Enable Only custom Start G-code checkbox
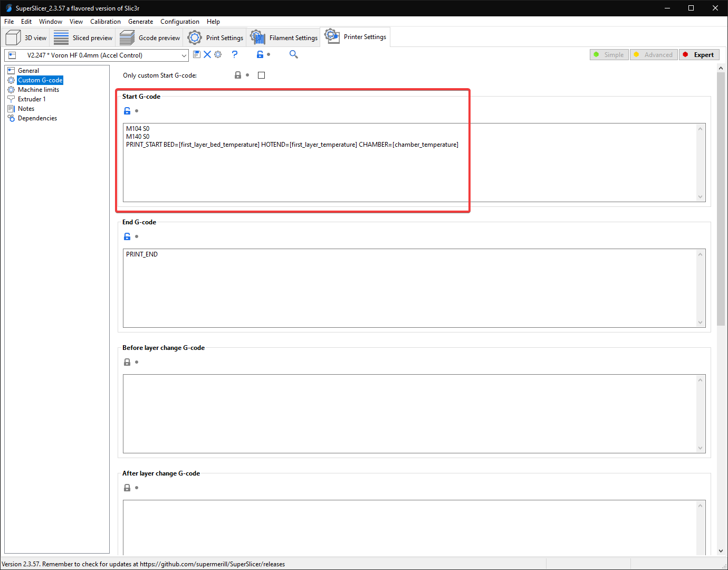This screenshot has height=570, width=728. (261, 75)
